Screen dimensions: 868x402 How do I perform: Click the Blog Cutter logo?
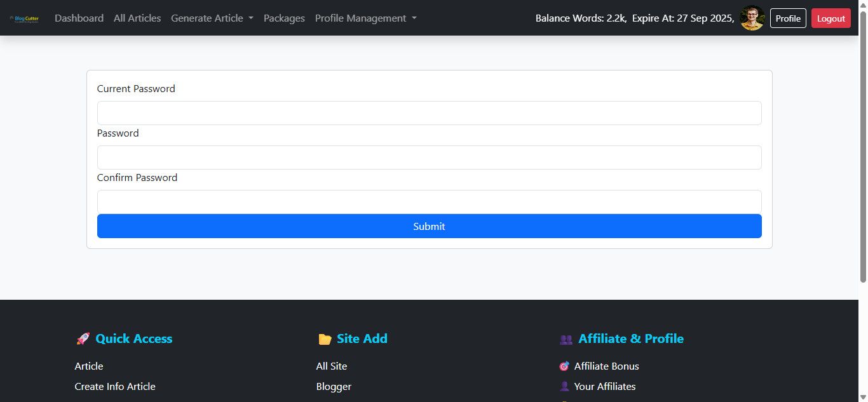[x=24, y=18]
